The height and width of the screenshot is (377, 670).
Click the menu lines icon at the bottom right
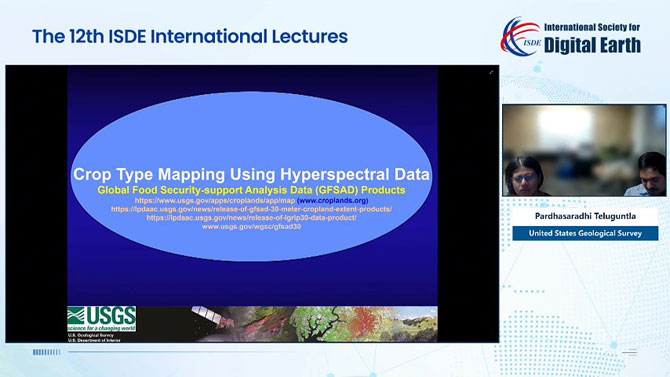click(629, 352)
